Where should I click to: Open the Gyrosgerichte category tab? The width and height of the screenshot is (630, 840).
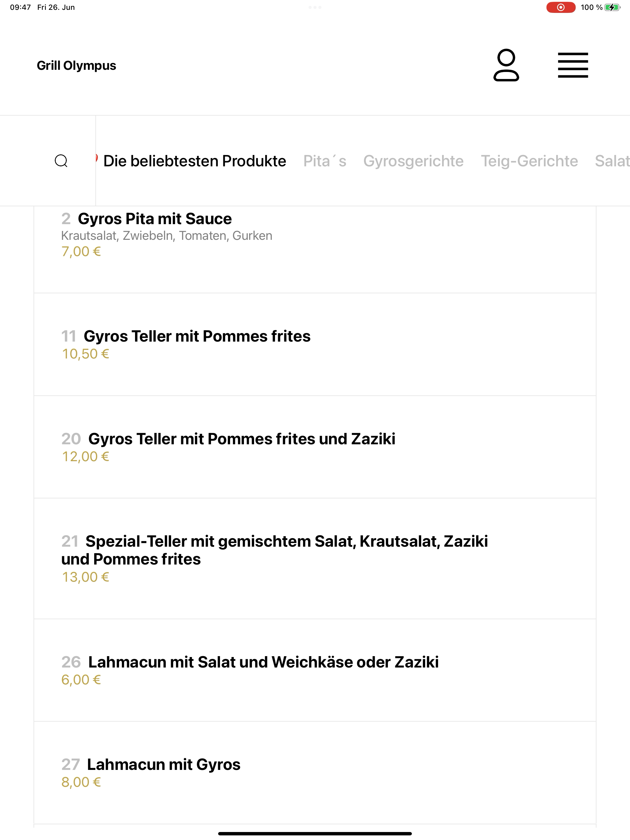[413, 161]
